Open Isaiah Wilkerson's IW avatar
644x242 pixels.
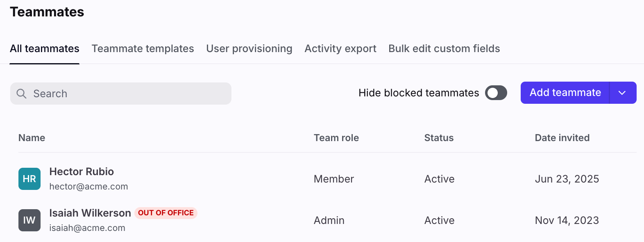tap(29, 220)
